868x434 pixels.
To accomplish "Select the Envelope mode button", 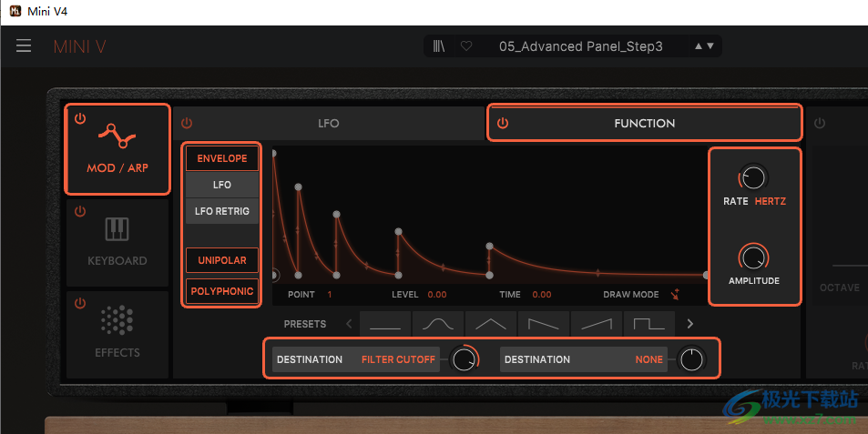I will (x=221, y=158).
